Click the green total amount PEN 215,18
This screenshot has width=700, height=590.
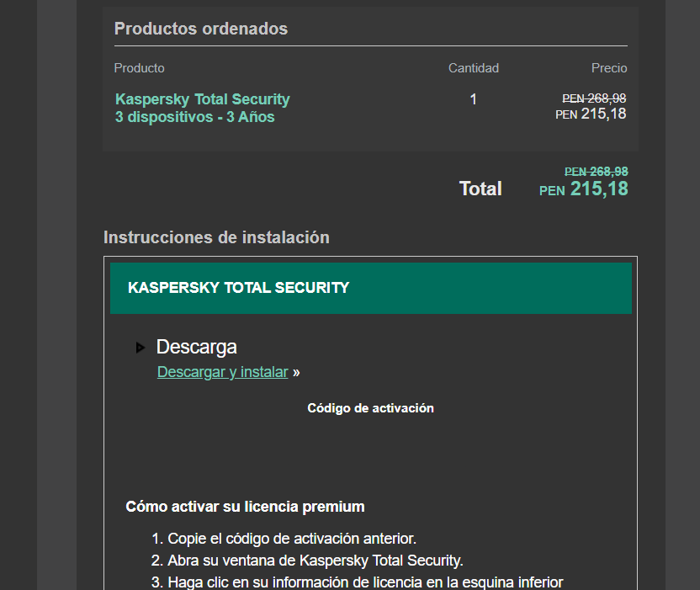[x=584, y=189]
